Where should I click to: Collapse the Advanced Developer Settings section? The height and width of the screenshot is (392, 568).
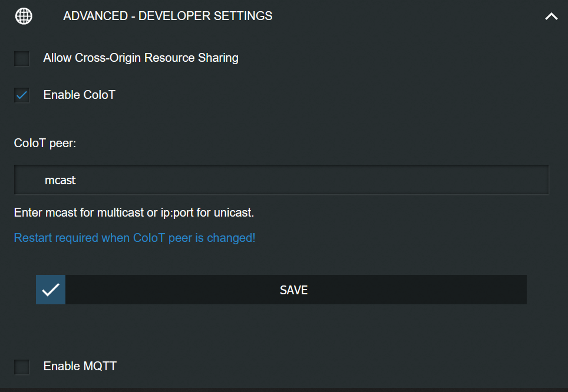coord(551,16)
